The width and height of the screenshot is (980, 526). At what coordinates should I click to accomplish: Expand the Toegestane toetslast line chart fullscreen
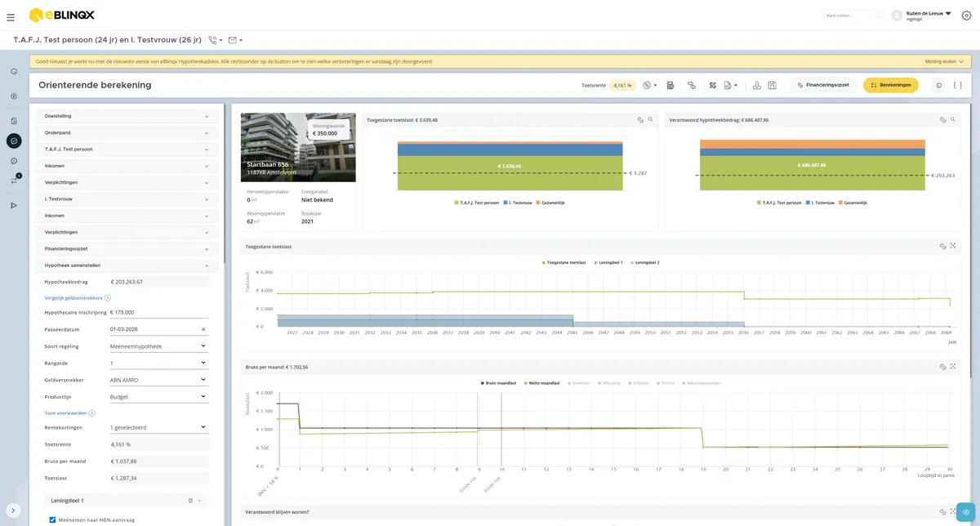tap(953, 246)
